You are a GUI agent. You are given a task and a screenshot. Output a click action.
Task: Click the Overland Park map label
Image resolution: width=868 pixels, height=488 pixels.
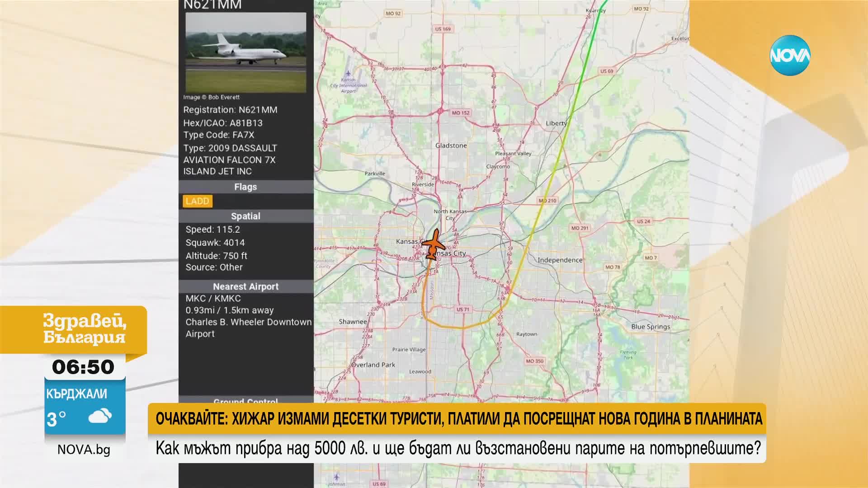pos(373,365)
